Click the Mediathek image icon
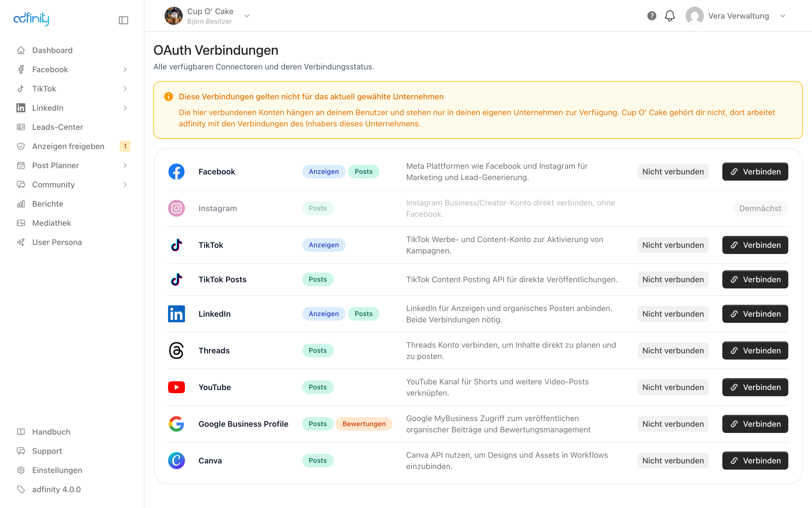This screenshot has width=812, height=508. 21,223
